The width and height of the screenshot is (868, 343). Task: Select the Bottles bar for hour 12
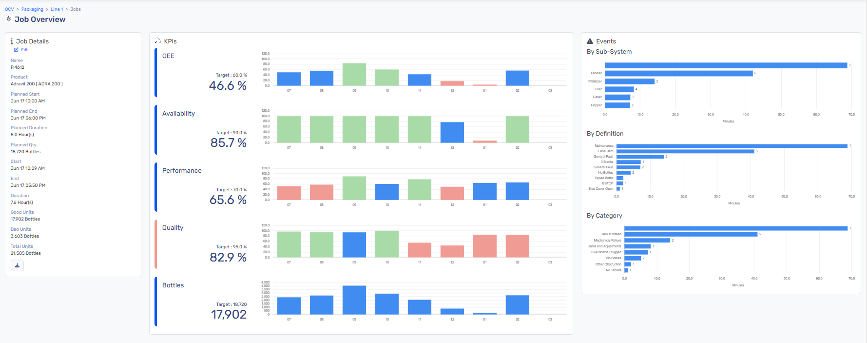click(452, 312)
